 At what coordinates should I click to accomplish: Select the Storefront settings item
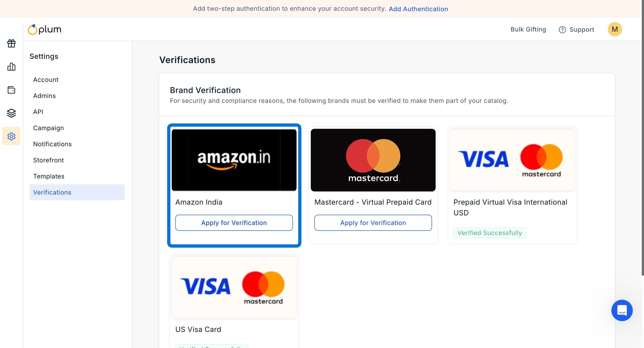(x=49, y=160)
